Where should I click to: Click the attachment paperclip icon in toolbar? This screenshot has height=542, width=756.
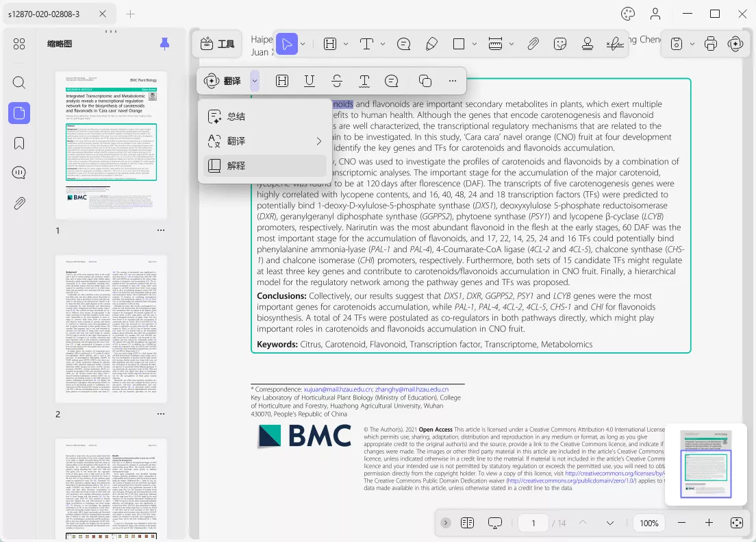coord(533,44)
